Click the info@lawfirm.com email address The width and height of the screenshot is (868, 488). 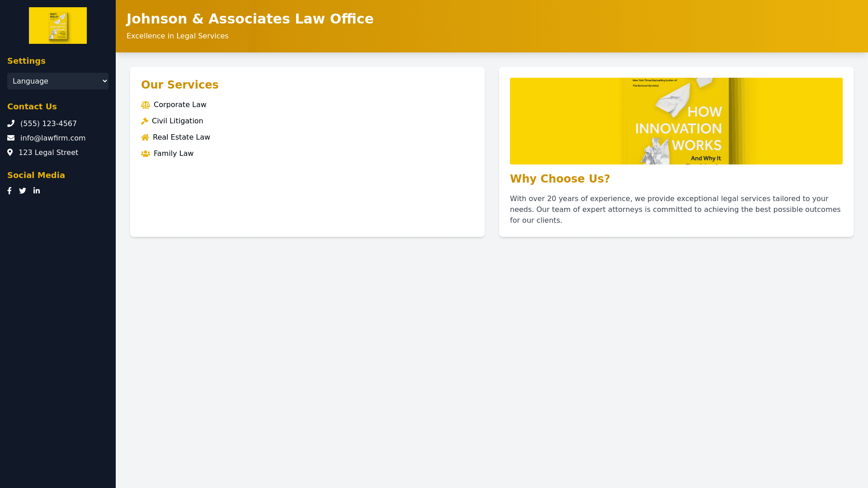pyautogui.click(x=53, y=138)
